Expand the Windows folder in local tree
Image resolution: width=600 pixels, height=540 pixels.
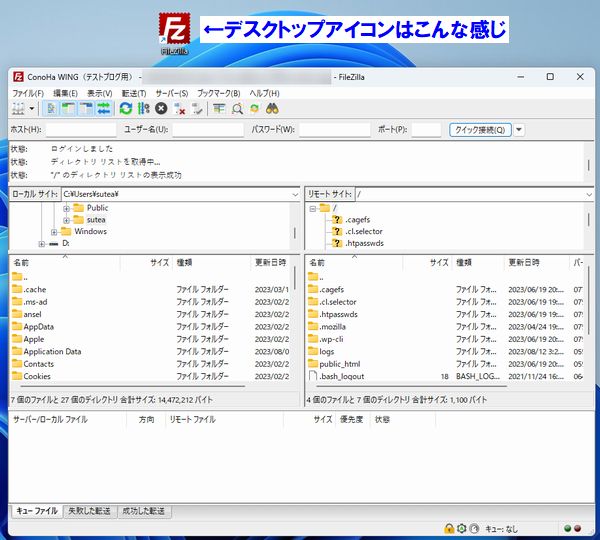tap(54, 232)
